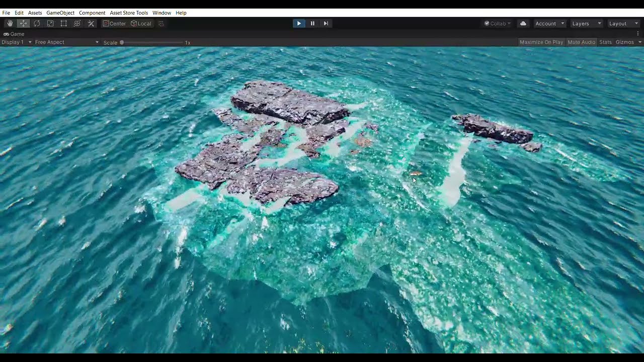Open the Layers dropdown

click(x=586, y=24)
